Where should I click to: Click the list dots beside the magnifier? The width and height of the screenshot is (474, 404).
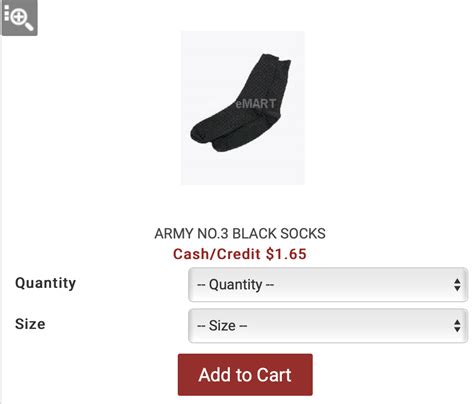click(x=6, y=13)
